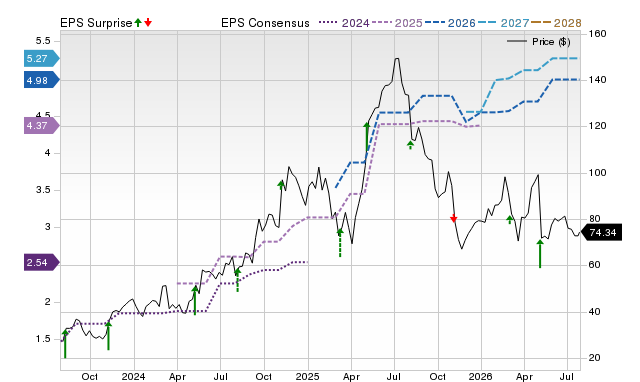Click the 5.5 EPS axis label
640x382 pixels.
click(43, 41)
